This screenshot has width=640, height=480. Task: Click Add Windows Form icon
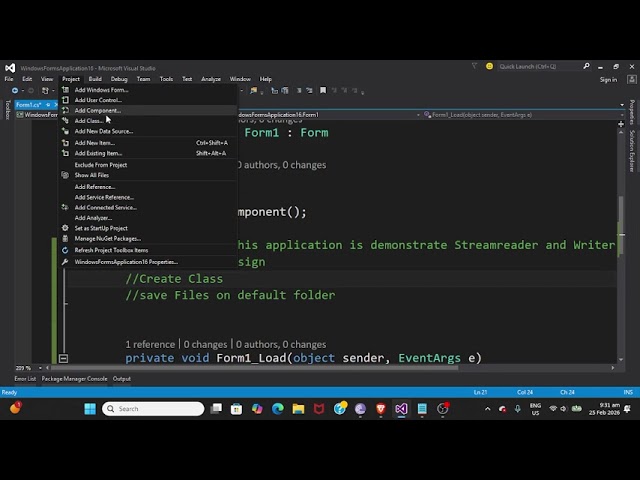[x=65, y=89]
